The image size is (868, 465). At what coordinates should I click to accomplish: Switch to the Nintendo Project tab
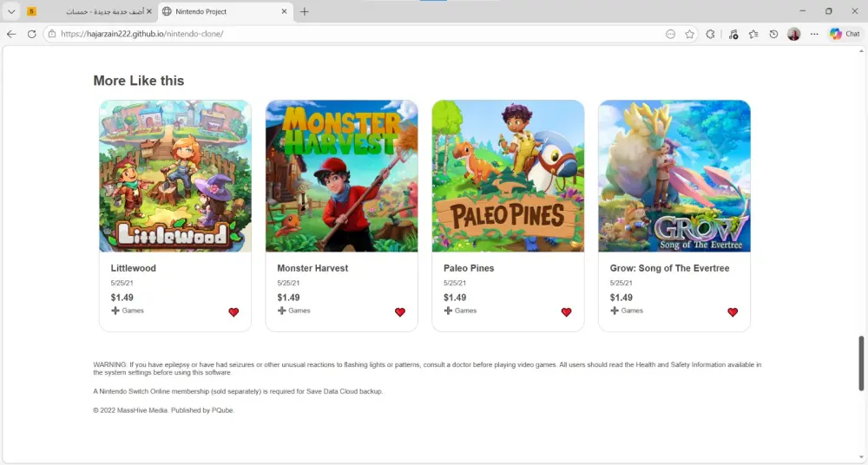pyautogui.click(x=226, y=11)
